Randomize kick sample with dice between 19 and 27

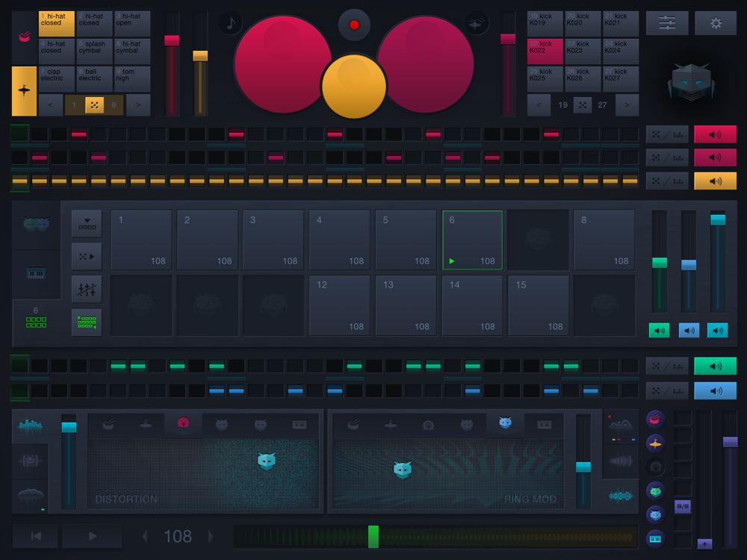click(582, 105)
